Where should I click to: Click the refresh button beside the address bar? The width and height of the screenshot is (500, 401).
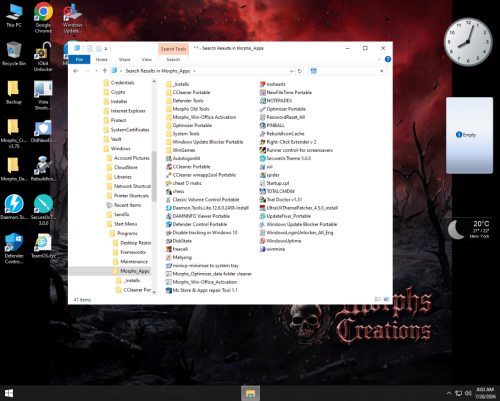[x=299, y=71]
